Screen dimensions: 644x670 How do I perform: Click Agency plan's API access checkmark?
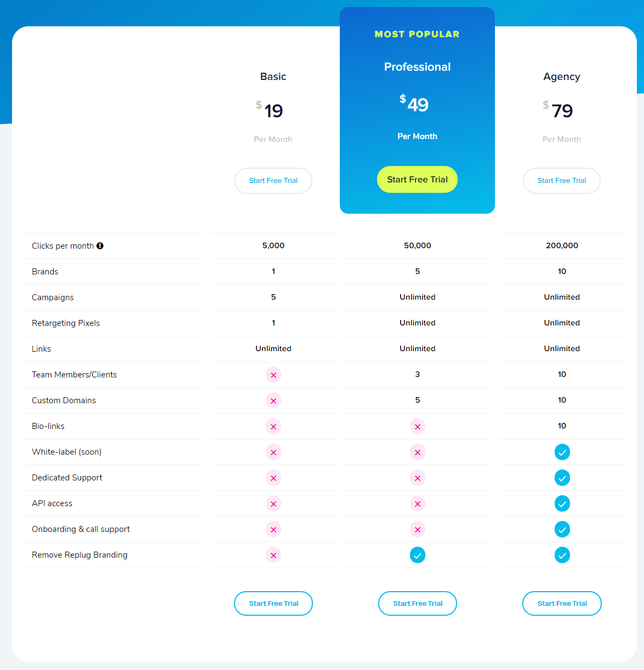pos(562,503)
